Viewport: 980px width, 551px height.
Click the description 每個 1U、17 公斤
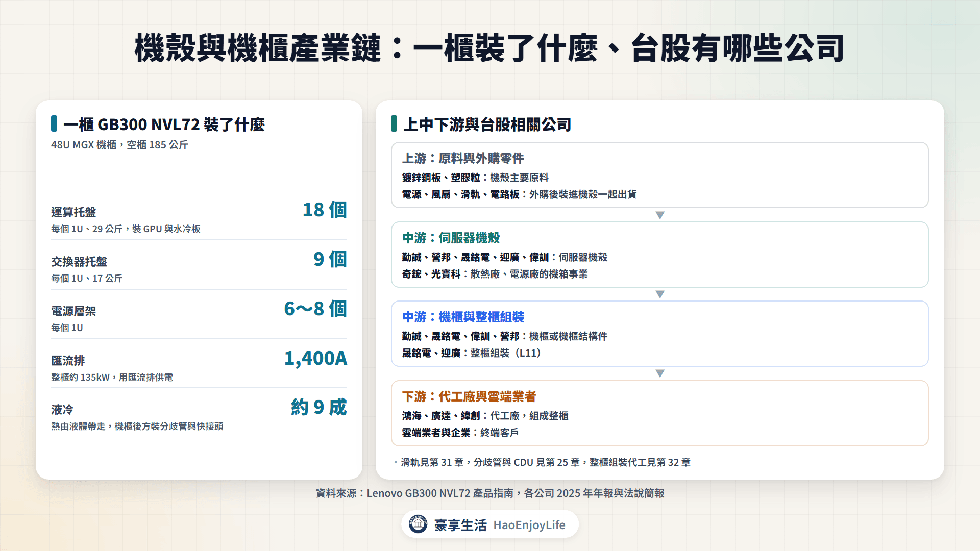(87, 279)
